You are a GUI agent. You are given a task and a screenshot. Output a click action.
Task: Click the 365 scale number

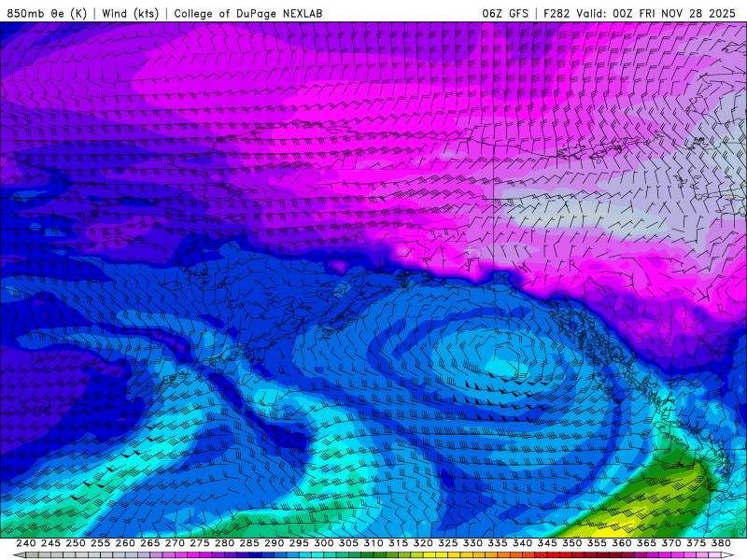[x=646, y=543]
